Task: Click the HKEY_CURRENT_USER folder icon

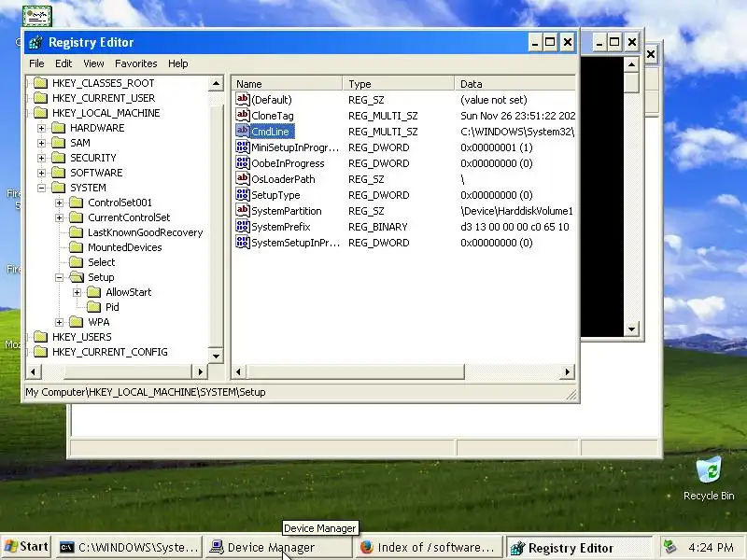Action: (x=41, y=98)
